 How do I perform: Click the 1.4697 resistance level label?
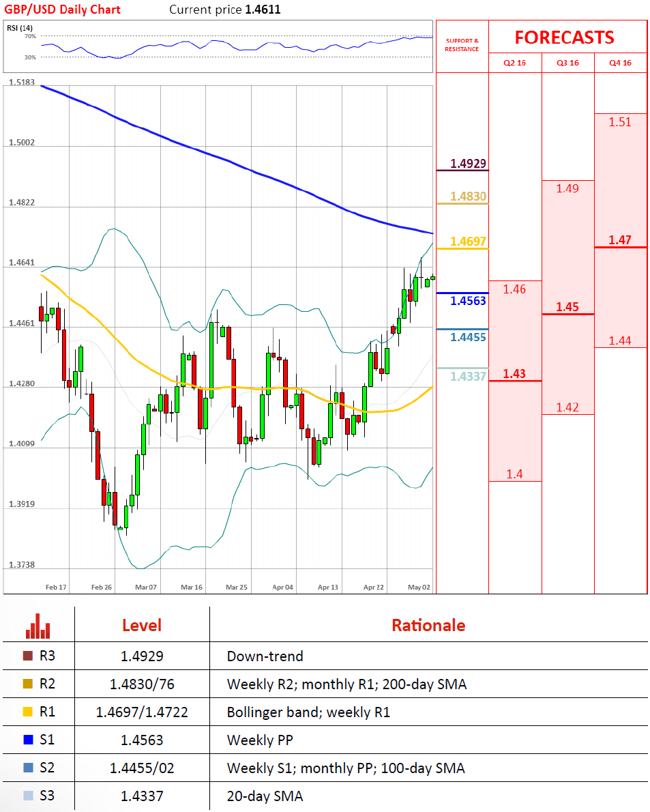point(469,242)
